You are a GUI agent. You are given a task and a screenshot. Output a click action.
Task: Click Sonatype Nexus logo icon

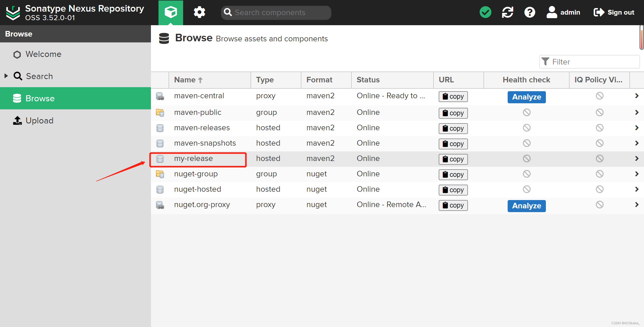coord(13,12)
